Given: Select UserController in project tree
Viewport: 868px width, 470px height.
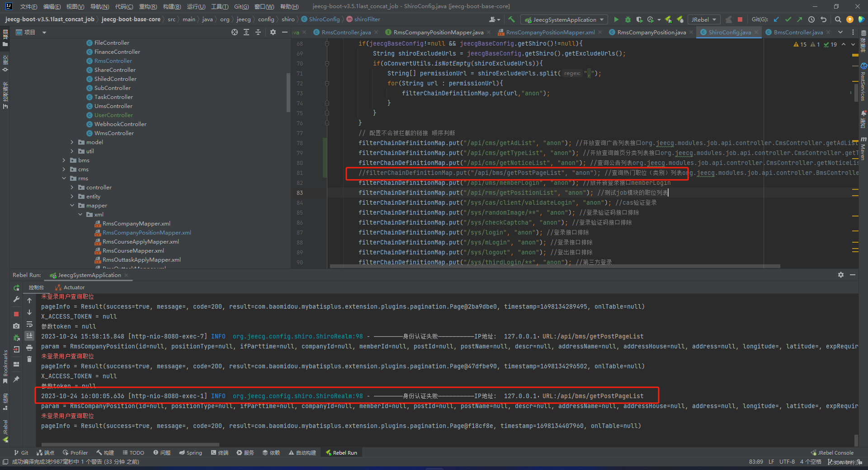Looking at the screenshot, I should pos(113,115).
